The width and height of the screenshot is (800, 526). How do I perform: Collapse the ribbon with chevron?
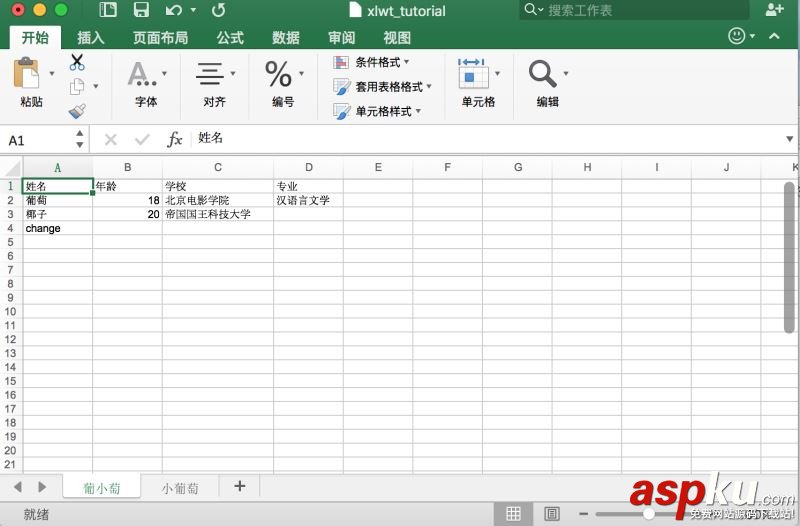tap(774, 36)
